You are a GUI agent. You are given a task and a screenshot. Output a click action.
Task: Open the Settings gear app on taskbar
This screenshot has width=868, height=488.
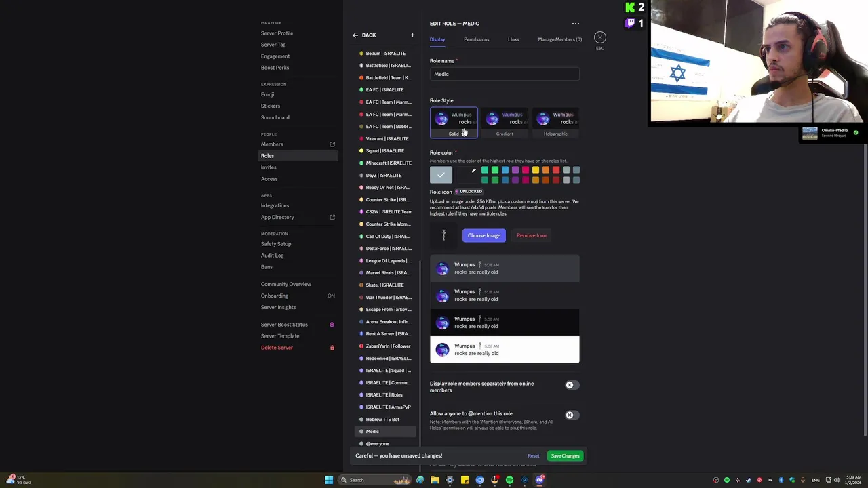click(x=450, y=480)
